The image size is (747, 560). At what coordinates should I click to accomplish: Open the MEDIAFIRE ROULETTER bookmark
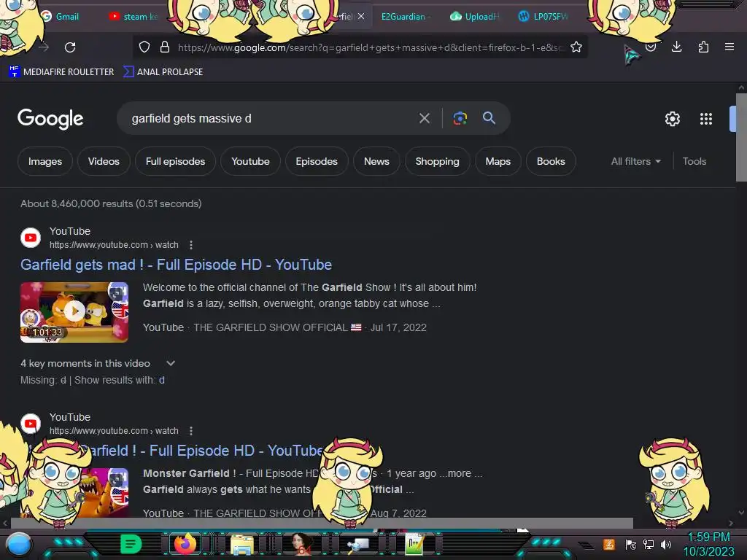tap(61, 72)
